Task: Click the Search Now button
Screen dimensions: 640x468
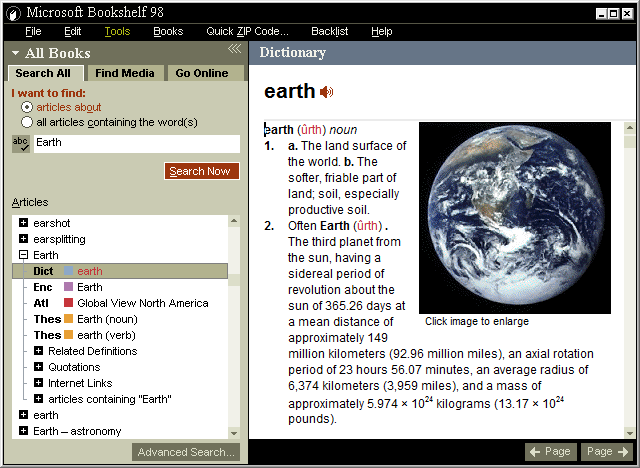Action: [202, 171]
